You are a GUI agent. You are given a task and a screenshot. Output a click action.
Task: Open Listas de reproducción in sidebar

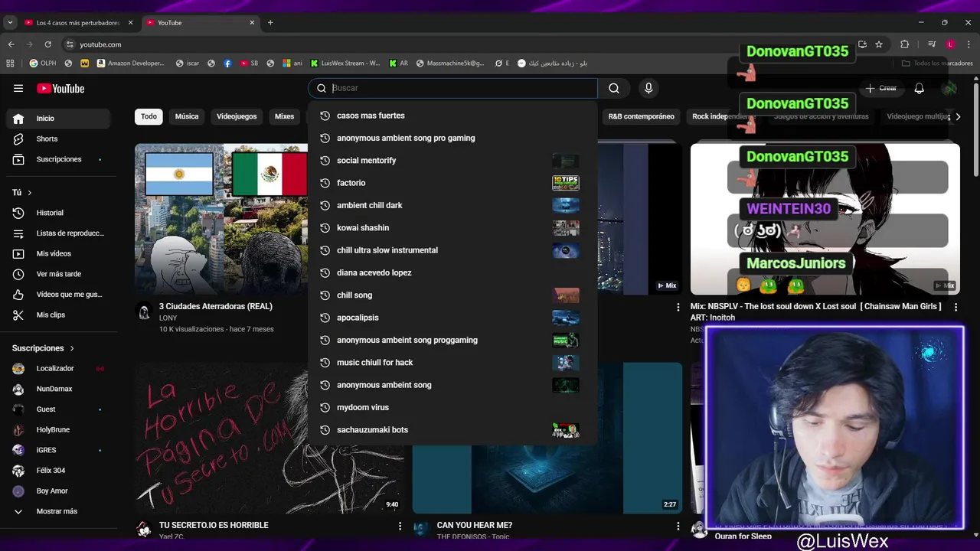coord(58,233)
